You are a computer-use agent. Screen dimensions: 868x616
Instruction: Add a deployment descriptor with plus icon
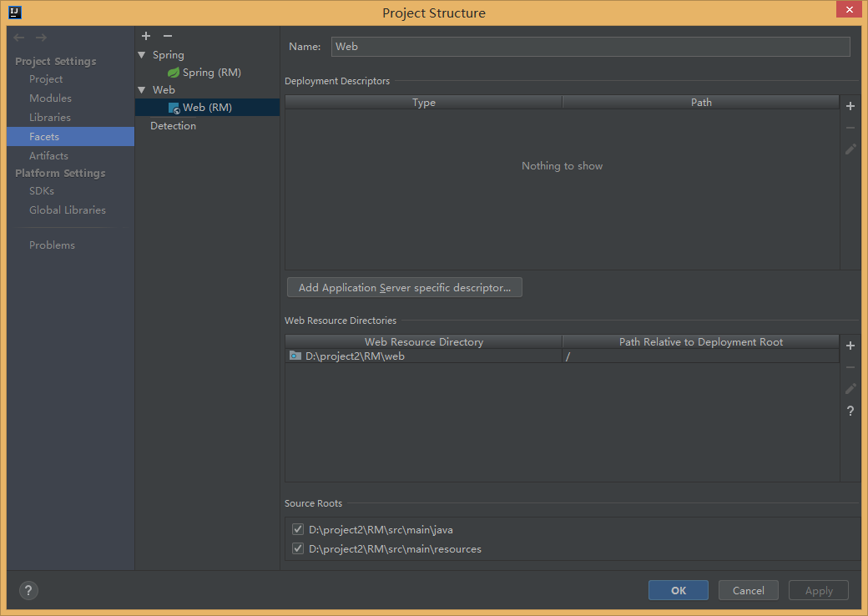[850, 106]
